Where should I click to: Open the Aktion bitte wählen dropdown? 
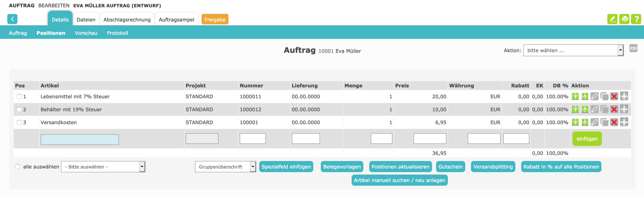coord(573,50)
